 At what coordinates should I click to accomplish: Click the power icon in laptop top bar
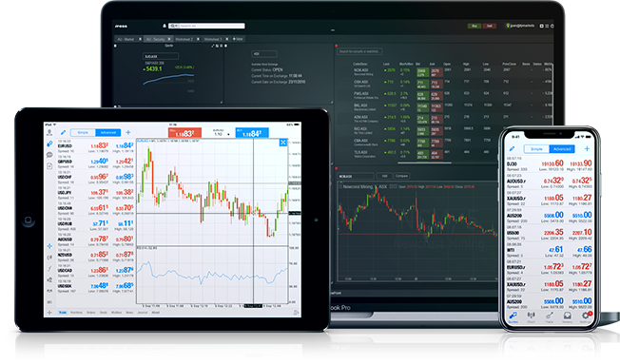552,26
